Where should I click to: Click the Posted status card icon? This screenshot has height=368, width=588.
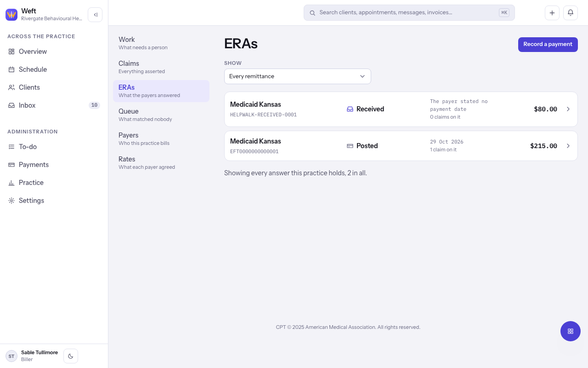coord(350,146)
